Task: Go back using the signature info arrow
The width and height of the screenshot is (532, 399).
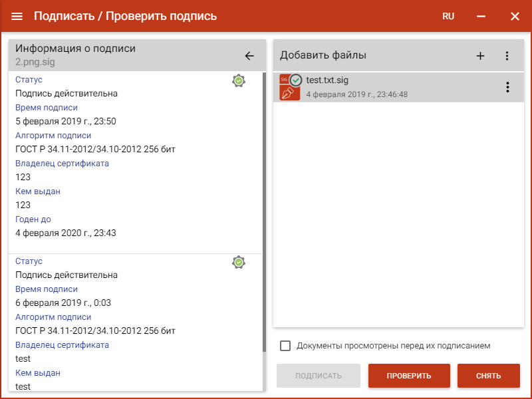Action: 249,56
